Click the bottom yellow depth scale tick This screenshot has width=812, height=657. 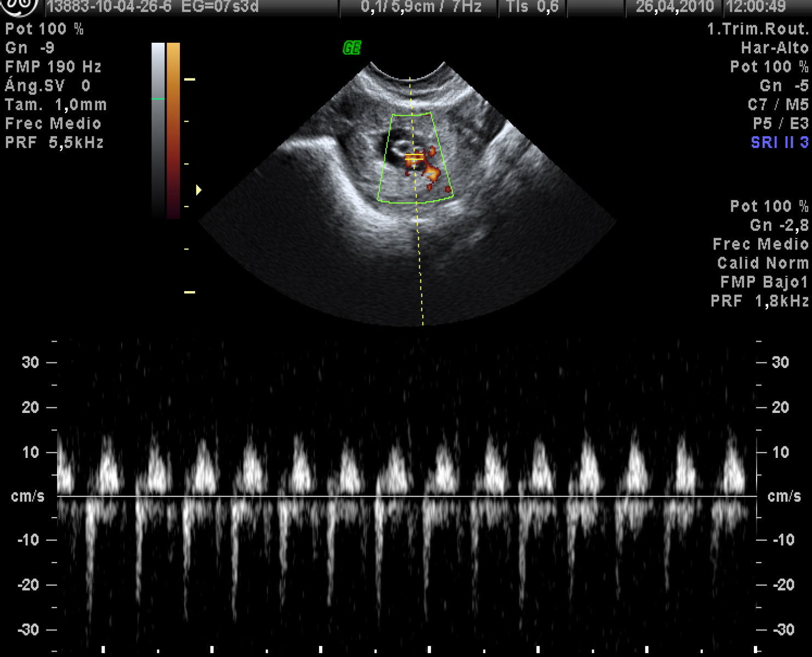[x=190, y=292]
